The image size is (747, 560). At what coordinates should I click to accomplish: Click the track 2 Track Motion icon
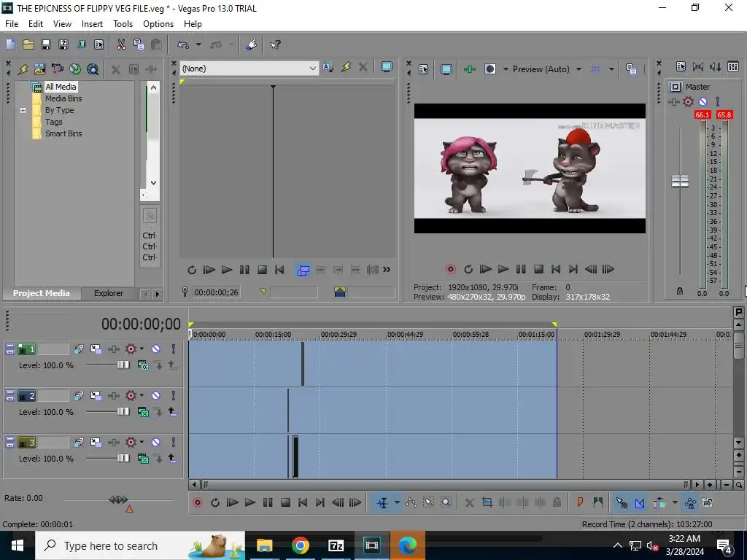pos(96,396)
